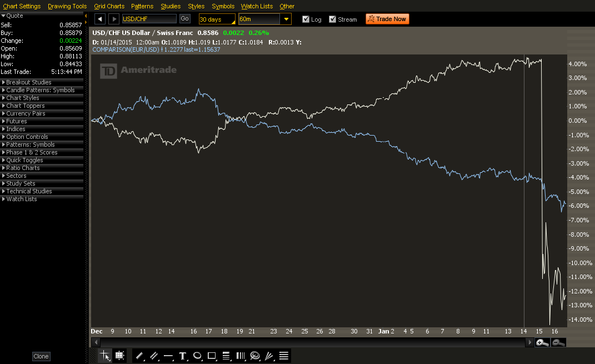
Task: Expand Patterns: Symbols section
Action: coord(42,144)
